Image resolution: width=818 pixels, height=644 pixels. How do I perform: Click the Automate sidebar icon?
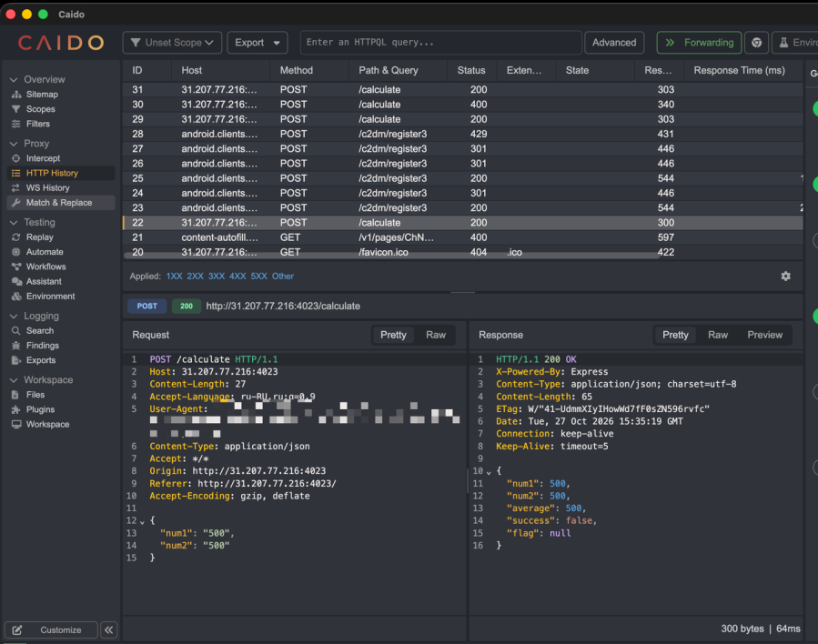coord(16,252)
